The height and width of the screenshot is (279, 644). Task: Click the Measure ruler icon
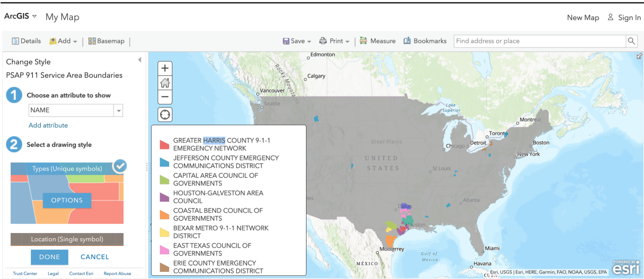pos(363,41)
